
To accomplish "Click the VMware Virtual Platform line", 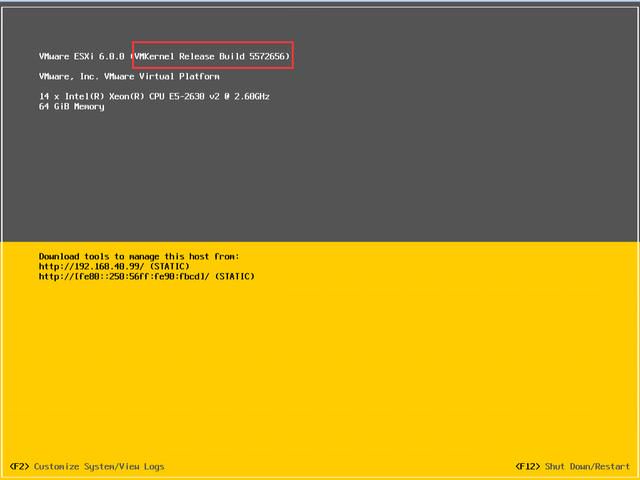I will 129,76.
